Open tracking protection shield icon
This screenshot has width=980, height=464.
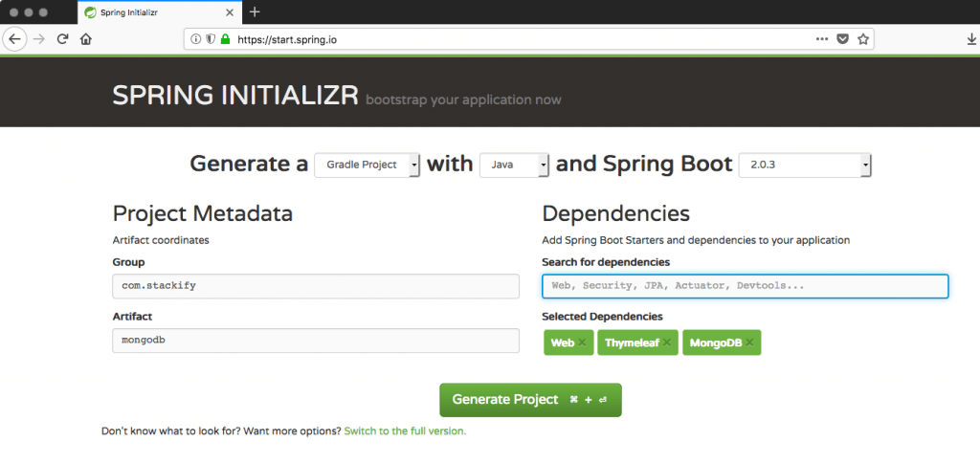[211, 38]
